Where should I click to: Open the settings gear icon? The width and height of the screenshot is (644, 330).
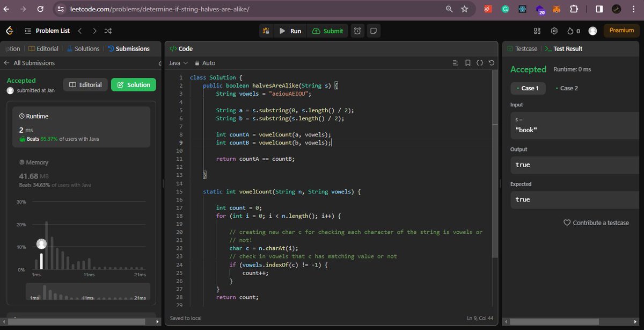(x=554, y=31)
